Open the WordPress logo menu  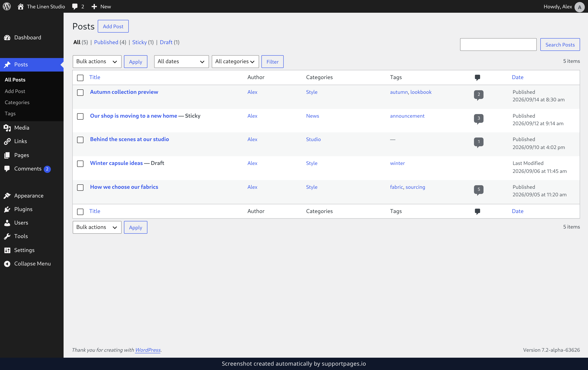(7, 6)
